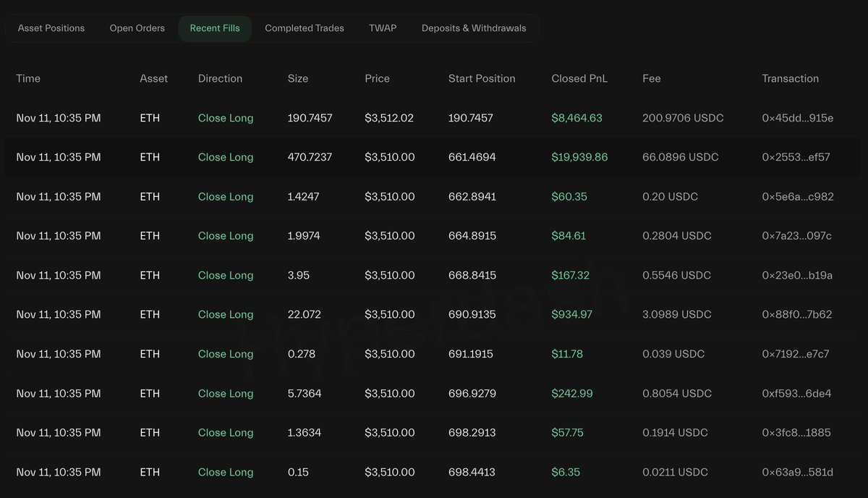Open transaction hash 0x88f0...7b62

click(796, 315)
